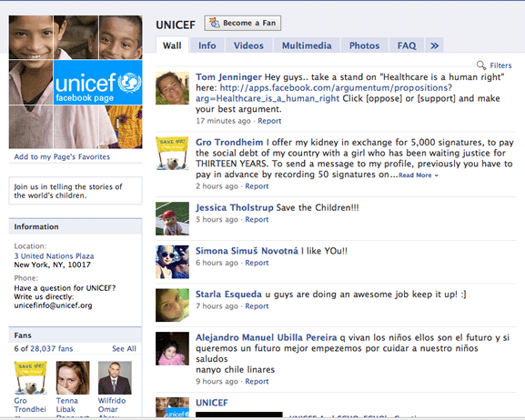Open Tom Jenninger's profile name link
The image size is (525, 420).
228,77
